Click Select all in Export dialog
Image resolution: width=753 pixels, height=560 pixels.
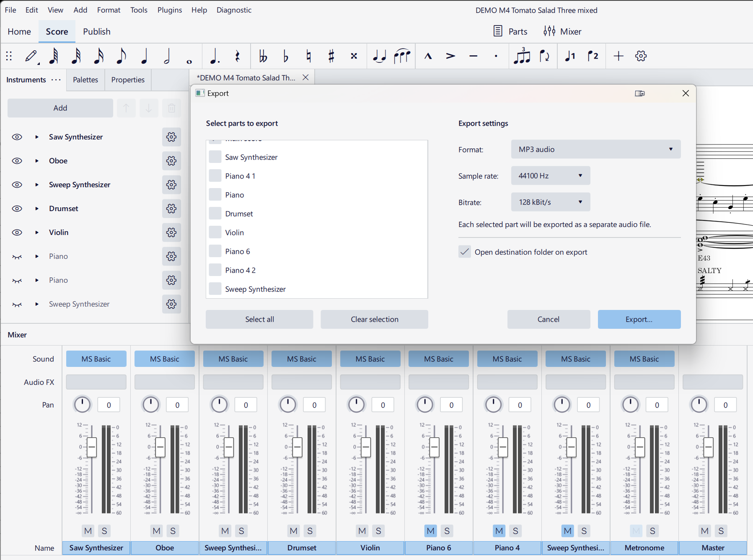pyautogui.click(x=259, y=320)
